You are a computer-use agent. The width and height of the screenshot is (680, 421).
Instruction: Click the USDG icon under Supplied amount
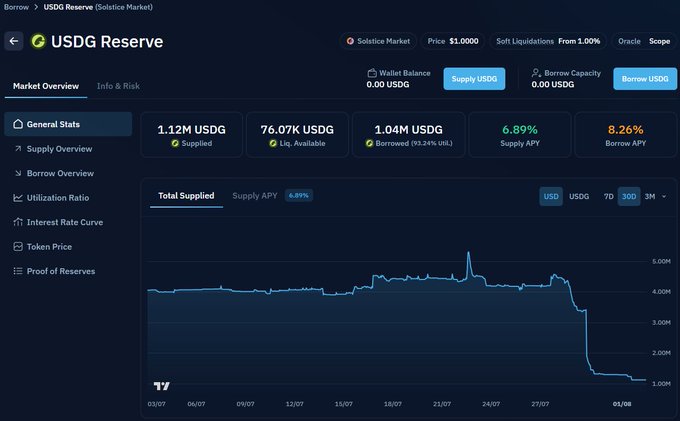(175, 144)
